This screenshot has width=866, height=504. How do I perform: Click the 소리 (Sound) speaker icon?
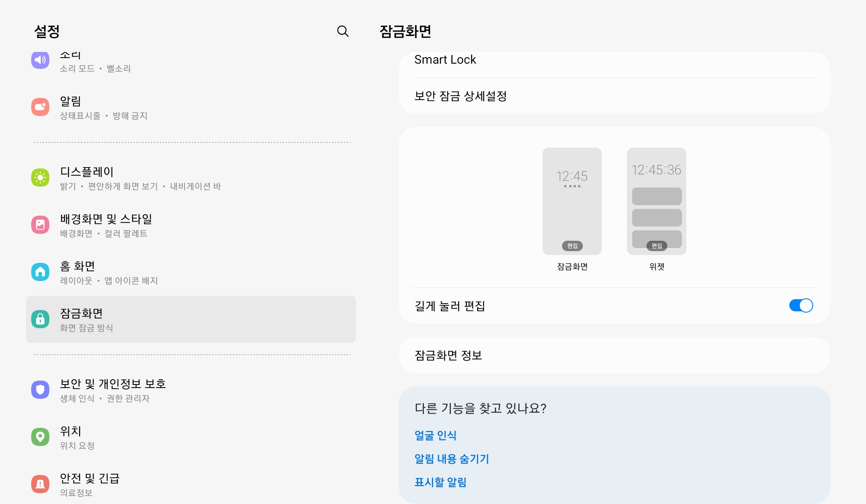click(40, 60)
